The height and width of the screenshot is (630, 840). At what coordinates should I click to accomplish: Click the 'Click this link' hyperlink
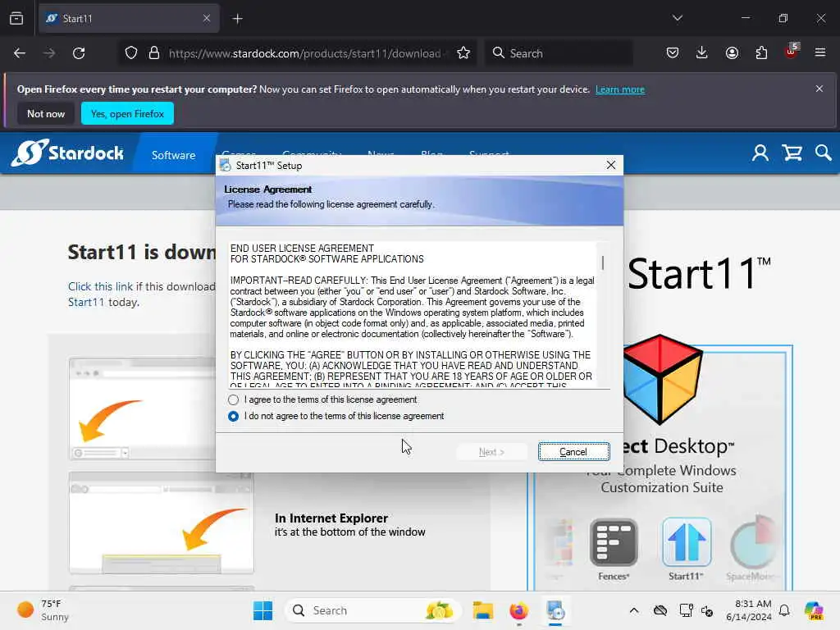click(x=100, y=286)
